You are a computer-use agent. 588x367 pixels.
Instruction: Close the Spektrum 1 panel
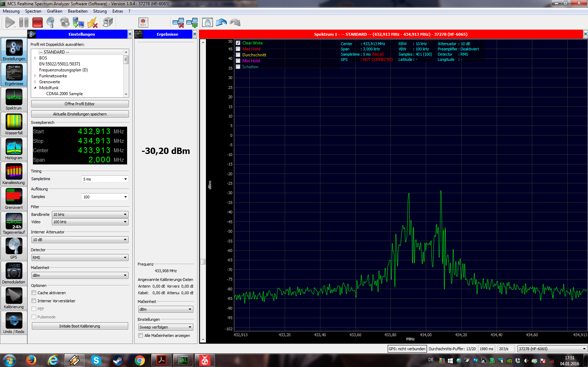coord(585,34)
